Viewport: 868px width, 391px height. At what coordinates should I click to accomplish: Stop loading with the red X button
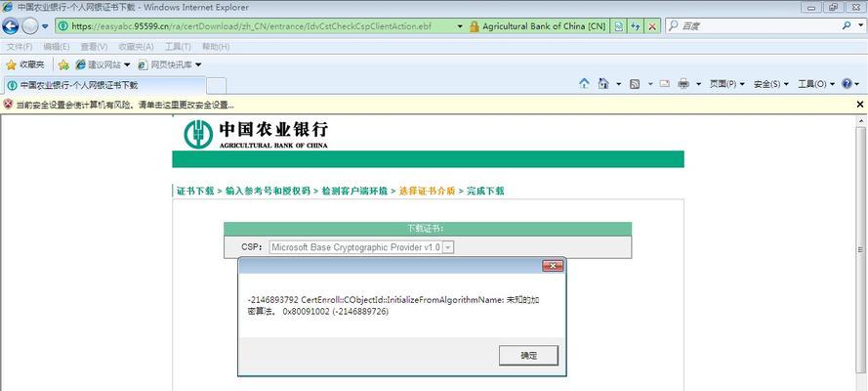coord(652,26)
